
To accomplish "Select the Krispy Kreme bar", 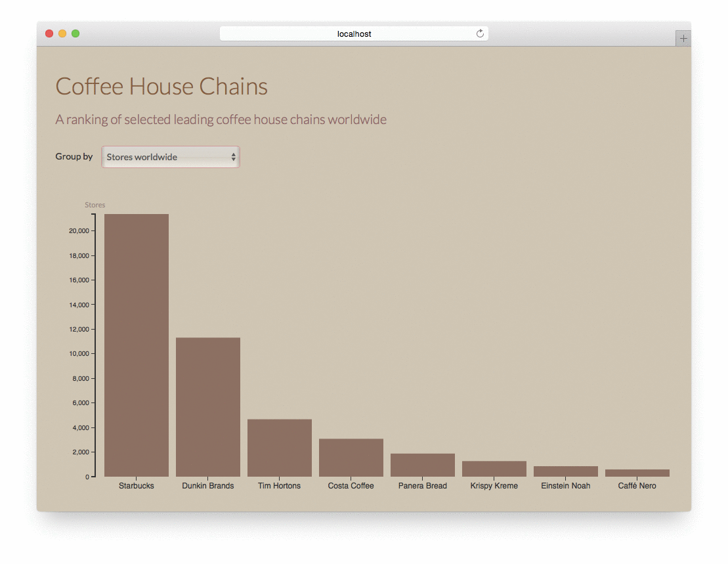I will click(494, 469).
